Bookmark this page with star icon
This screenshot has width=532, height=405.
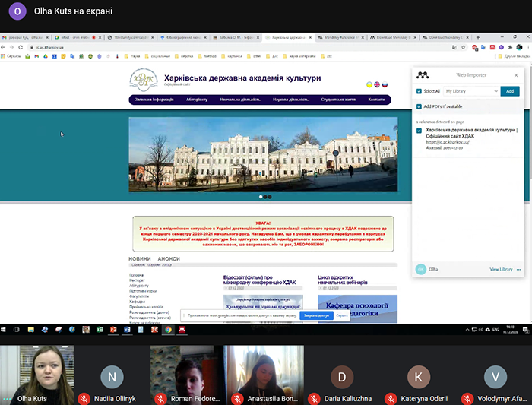pos(463,47)
